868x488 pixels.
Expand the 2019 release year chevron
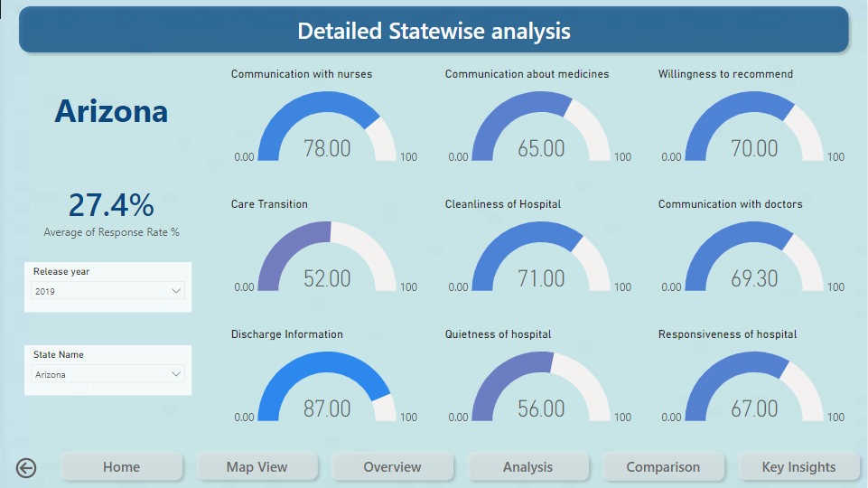[x=176, y=291]
